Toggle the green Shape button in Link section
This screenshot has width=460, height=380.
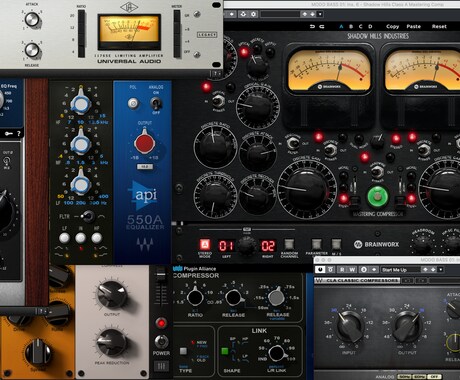225,351
